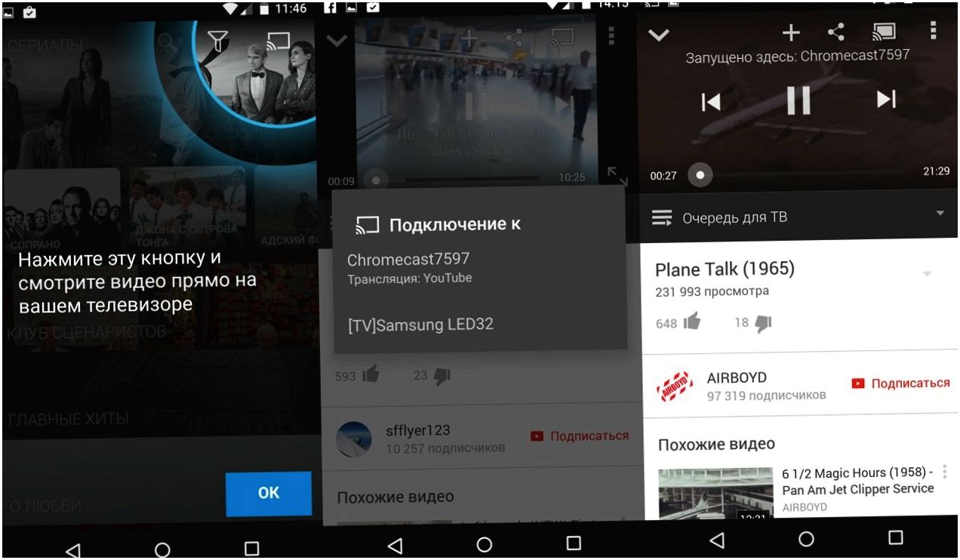Image resolution: width=960 pixels, height=560 pixels.
Task: Open 6 1/2 Magic Hours video thumbnail
Action: 715,493
